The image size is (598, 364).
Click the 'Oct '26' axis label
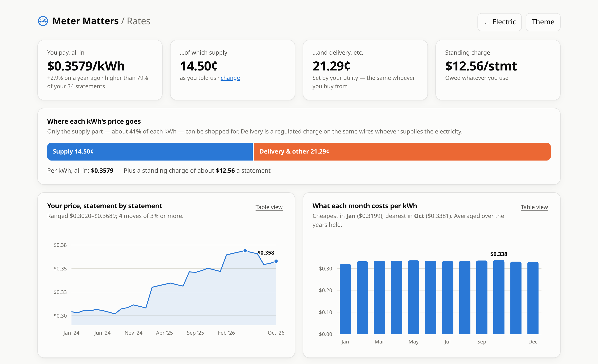[276, 333]
